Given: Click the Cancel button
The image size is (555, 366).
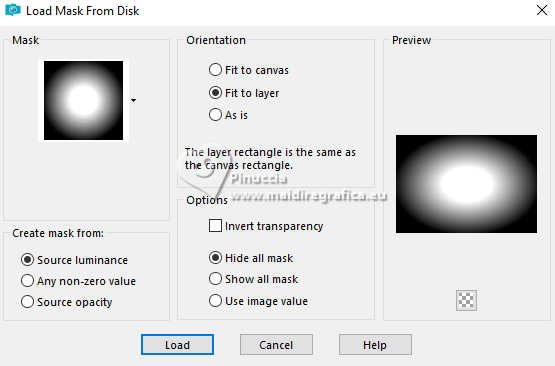Looking at the screenshot, I should (x=276, y=345).
